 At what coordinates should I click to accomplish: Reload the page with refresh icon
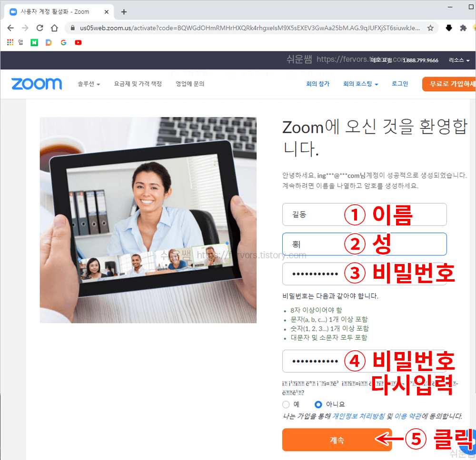(x=40, y=28)
